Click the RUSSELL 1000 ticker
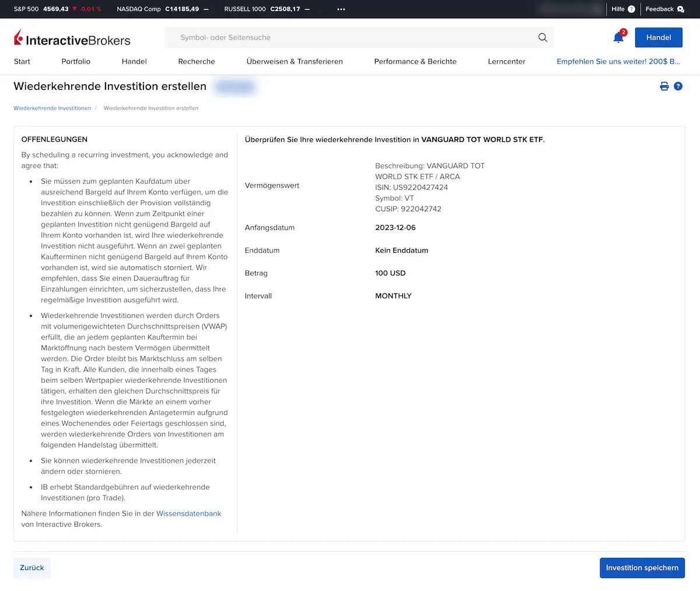The image size is (700, 591). (267, 9)
